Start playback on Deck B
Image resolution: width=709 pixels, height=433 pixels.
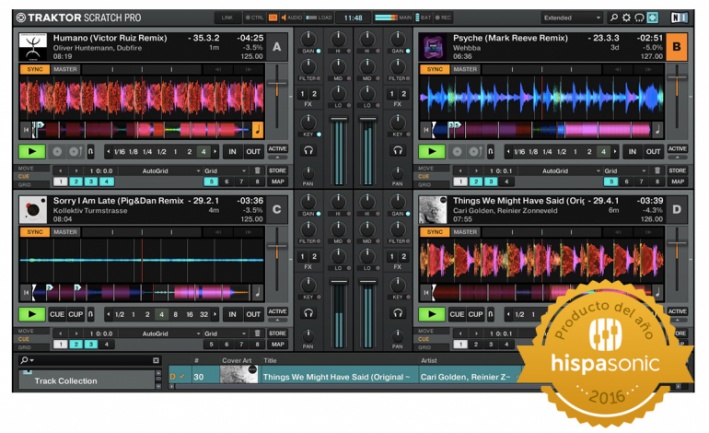(x=432, y=151)
